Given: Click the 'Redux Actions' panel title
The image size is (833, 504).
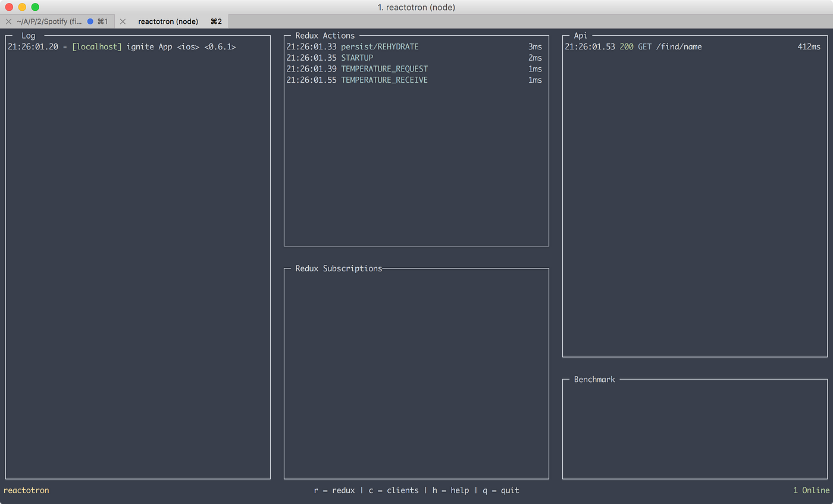Looking at the screenshot, I should [325, 36].
